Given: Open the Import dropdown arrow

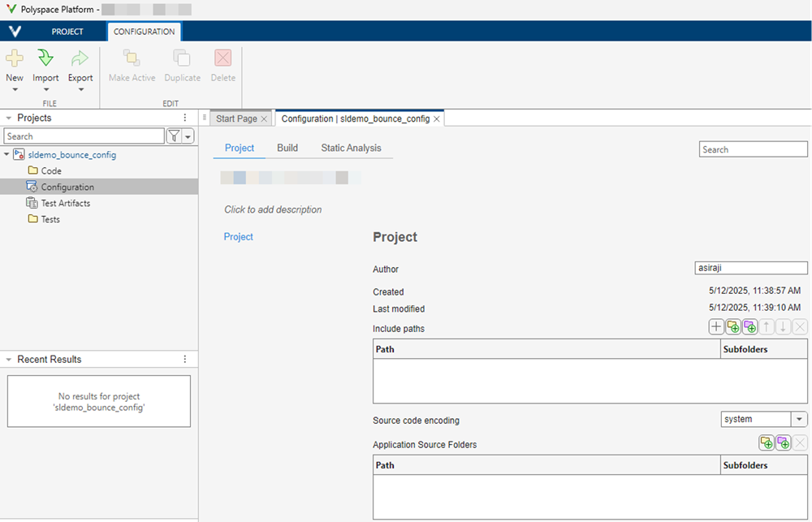Looking at the screenshot, I should pyautogui.click(x=45, y=89).
